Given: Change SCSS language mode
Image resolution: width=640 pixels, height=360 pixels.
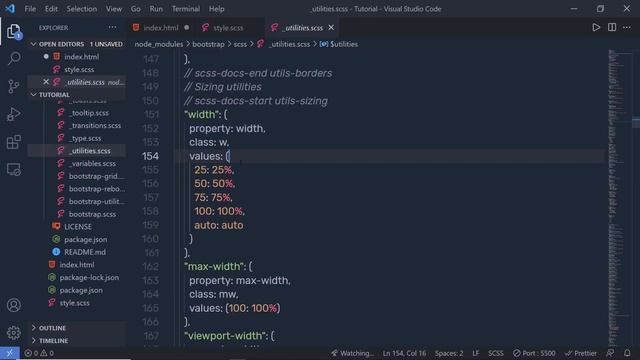Looking at the screenshot, I should [x=496, y=353].
